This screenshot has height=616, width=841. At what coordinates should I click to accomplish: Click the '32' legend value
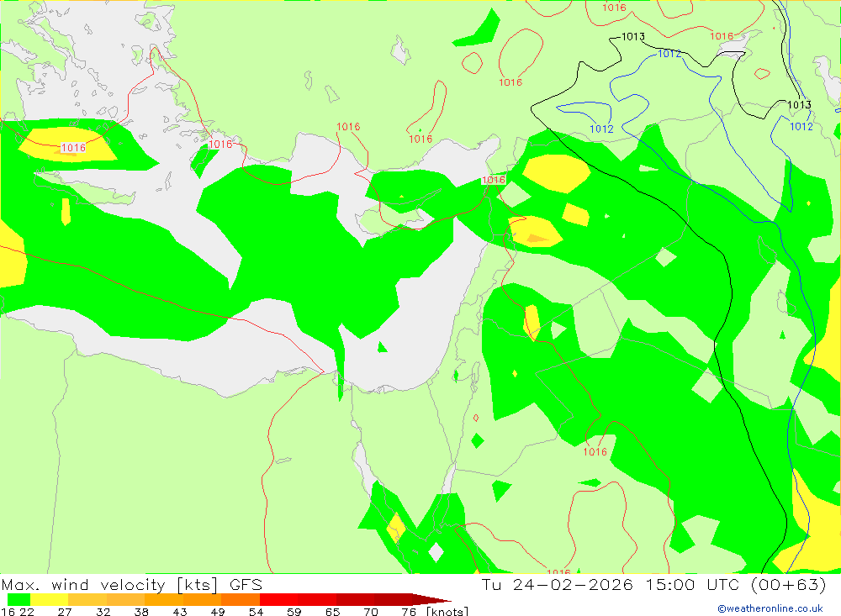(103, 612)
